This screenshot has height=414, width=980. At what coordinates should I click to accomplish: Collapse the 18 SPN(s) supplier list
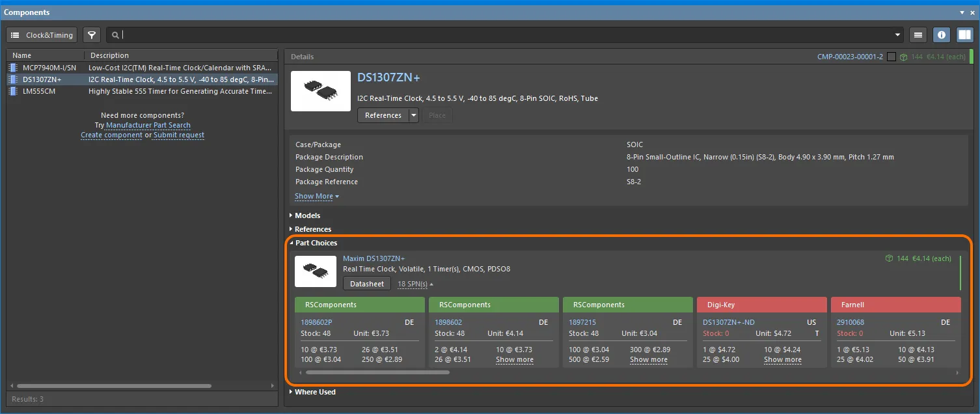click(x=415, y=284)
